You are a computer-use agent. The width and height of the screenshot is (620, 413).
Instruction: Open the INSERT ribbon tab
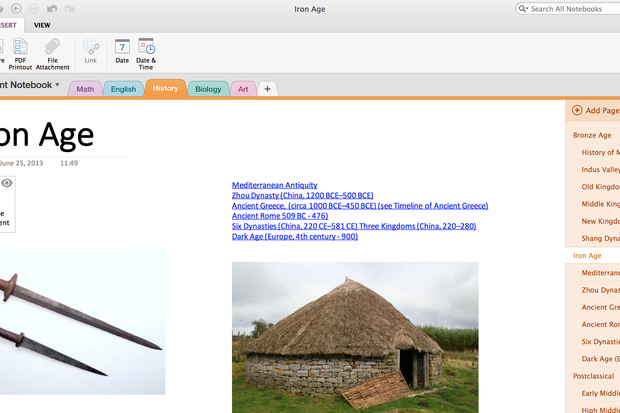8,25
